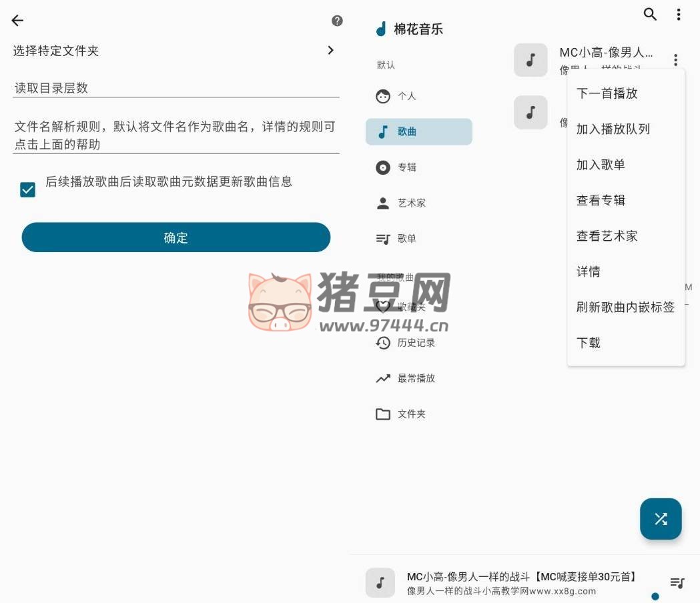Click the MC小高-像男人 song title in list

click(606, 53)
